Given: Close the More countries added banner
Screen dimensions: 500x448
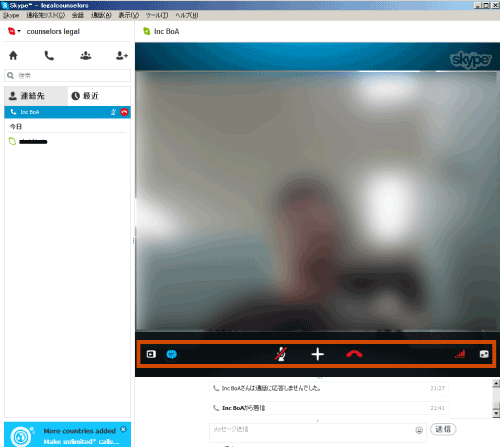Looking at the screenshot, I should [124, 429].
